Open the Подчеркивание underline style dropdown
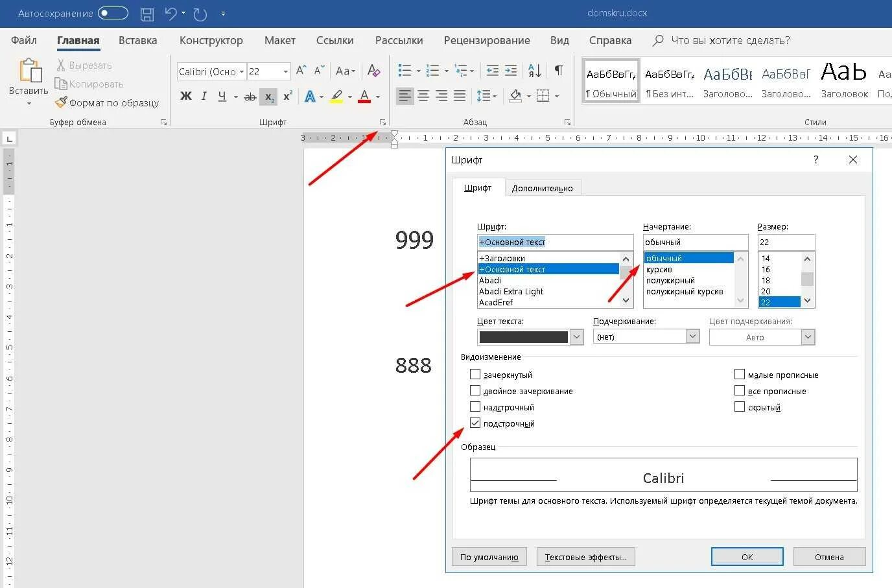Viewport: 892px width, 588px height. click(693, 336)
